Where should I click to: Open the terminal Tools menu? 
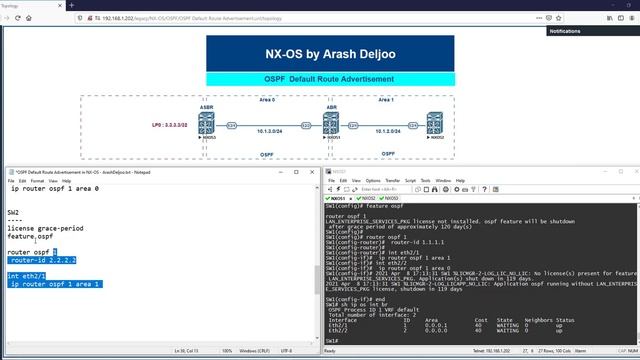tap(425, 180)
